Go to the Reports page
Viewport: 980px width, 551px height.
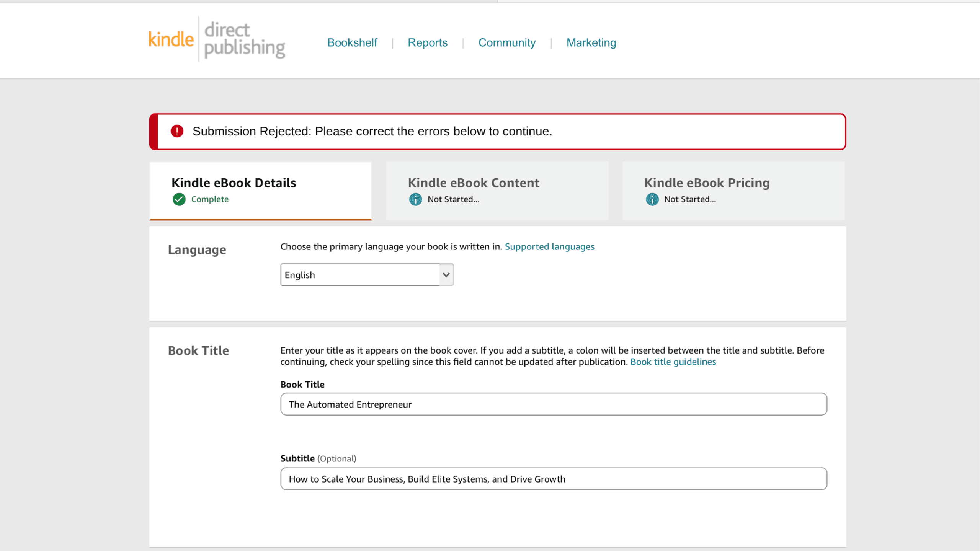click(x=428, y=42)
